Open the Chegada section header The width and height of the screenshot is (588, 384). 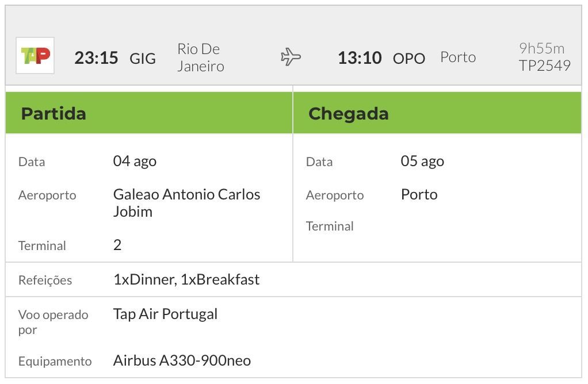pyautogui.click(x=437, y=113)
